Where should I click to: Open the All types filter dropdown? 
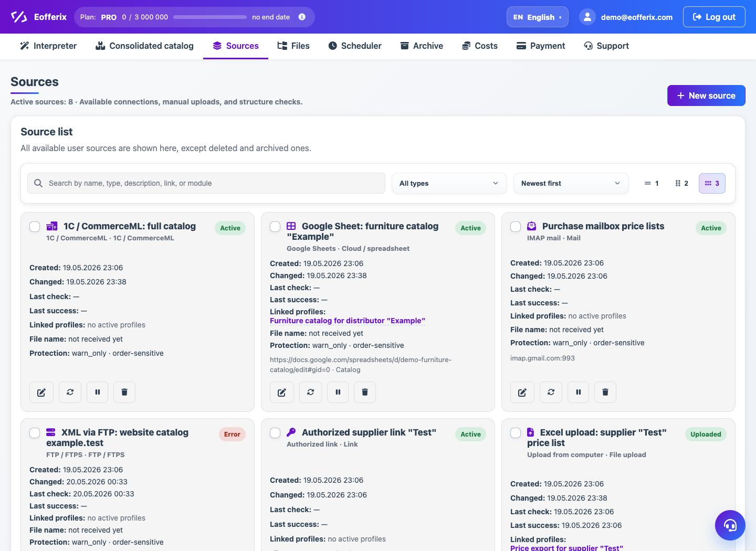pyautogui.click(x=449, y=183)
